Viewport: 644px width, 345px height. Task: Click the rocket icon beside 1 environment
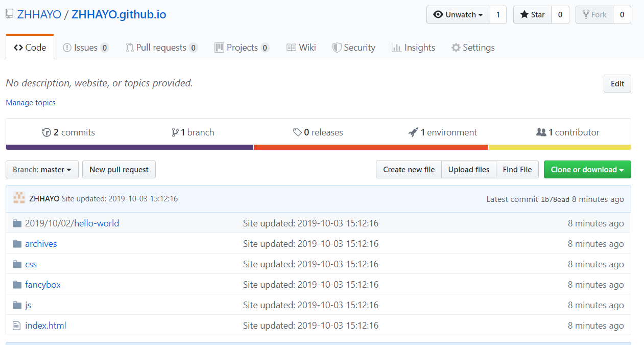click(x=413, y=132)
